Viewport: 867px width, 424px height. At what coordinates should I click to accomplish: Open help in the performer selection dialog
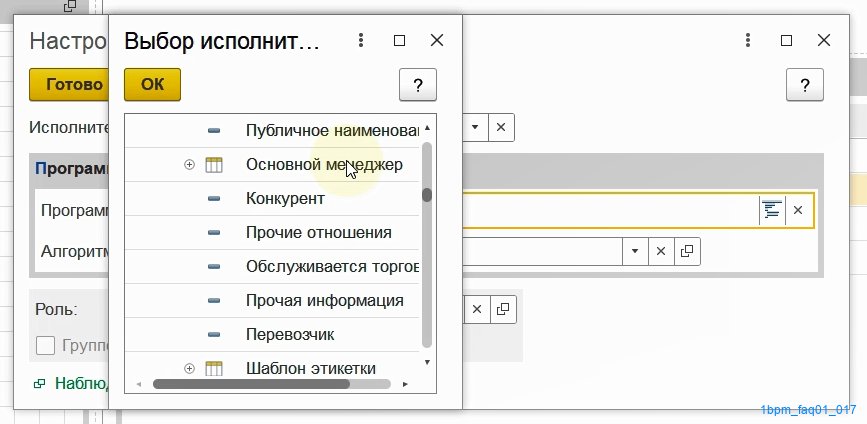pos(418,85)
